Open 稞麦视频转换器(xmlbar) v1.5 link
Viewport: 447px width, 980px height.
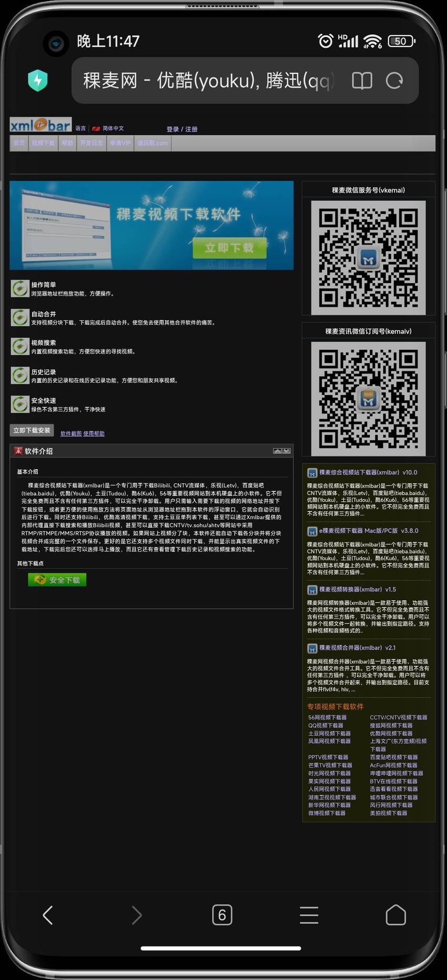pyautogui.click(x=358, y=589)
